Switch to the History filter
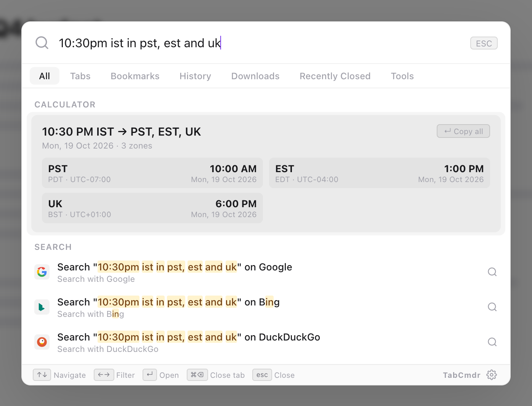This screenshot has width=532, height=406. (195, 76)
